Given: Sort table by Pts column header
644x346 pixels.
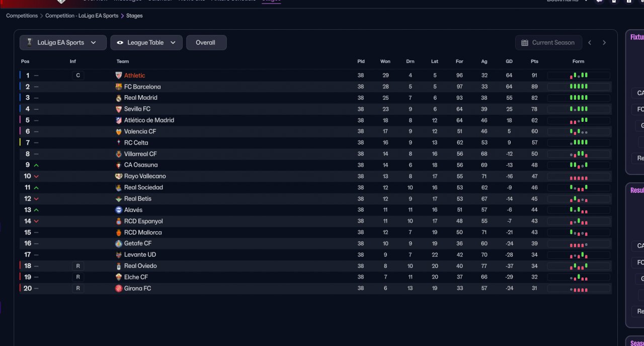Looking at the screenshot, I should (534, 61).
